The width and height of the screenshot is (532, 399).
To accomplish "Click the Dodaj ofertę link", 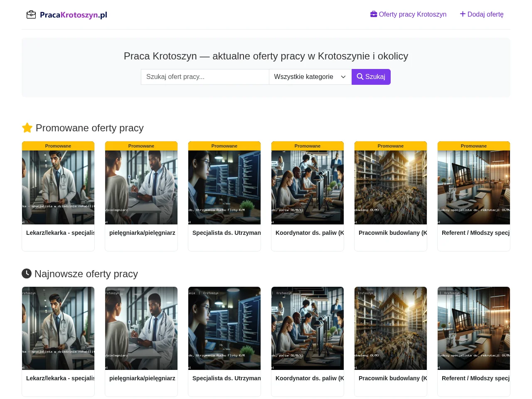I will point(482,15).
